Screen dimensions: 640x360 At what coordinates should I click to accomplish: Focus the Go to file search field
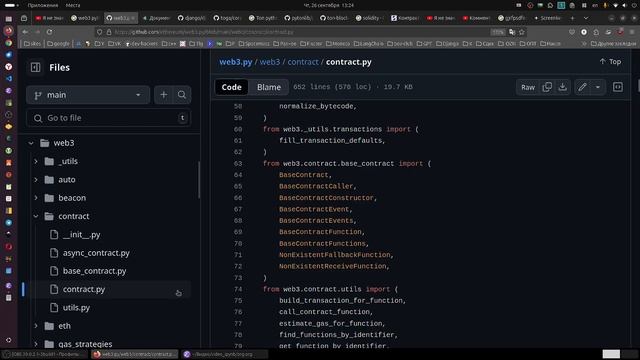coord(109,118)
